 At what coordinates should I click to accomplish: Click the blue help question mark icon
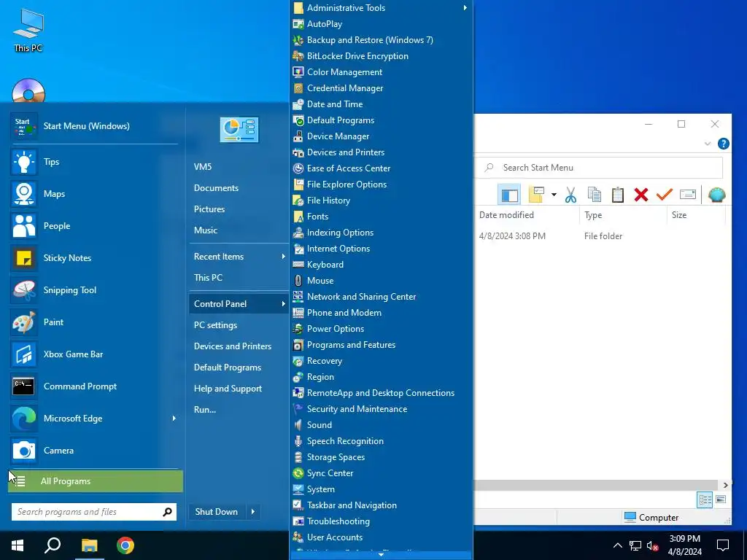point(723,144)
